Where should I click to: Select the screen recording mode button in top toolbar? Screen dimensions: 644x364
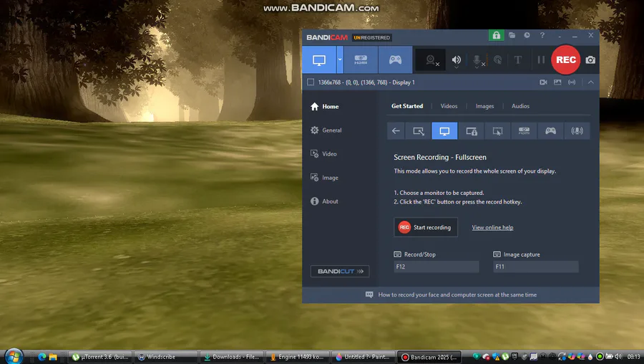[x=319, y=60]
